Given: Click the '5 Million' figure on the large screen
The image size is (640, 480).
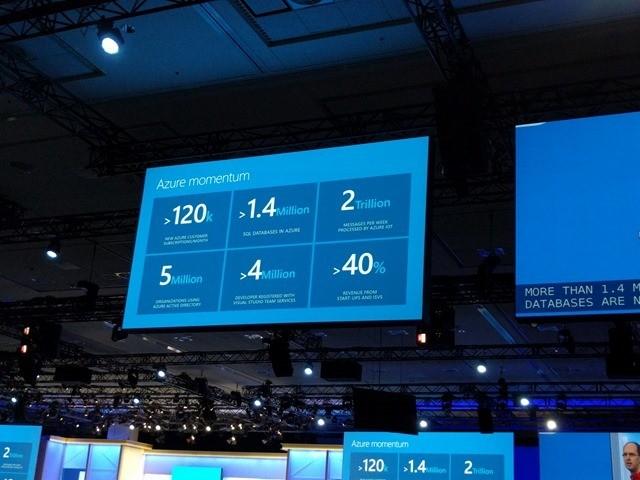Looking at the screenshot, I should coord(181,276).
